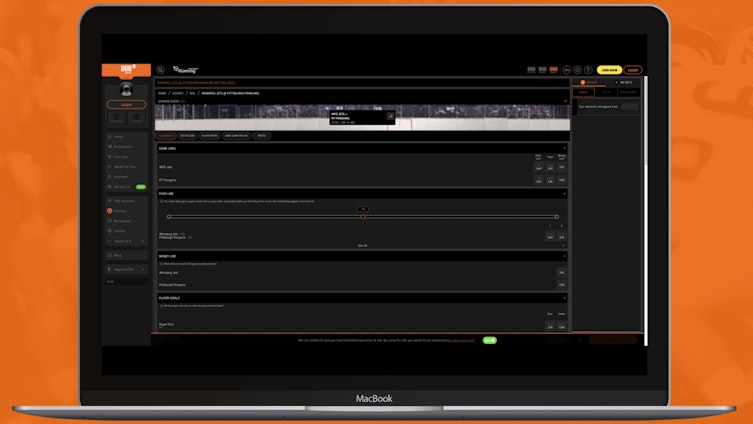Click the orange 888 sport brand icon in header
753x424 pixels.
tap(553, 70)
